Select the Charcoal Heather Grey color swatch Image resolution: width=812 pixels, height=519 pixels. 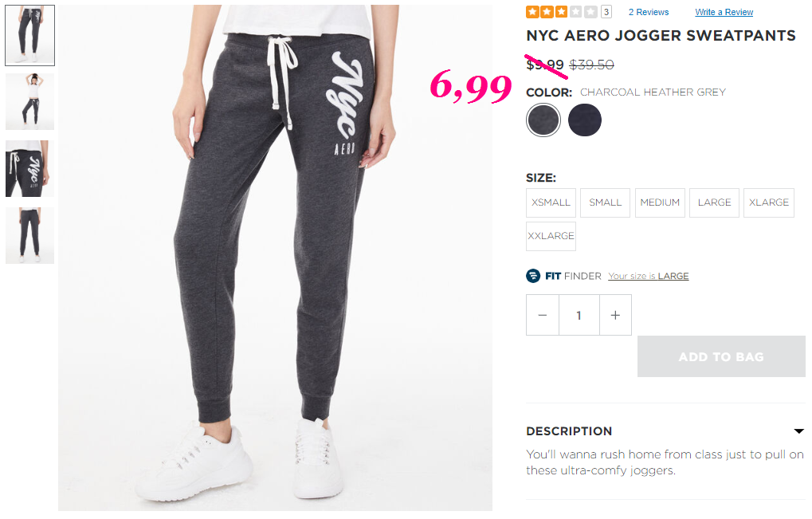click(543, 120)
